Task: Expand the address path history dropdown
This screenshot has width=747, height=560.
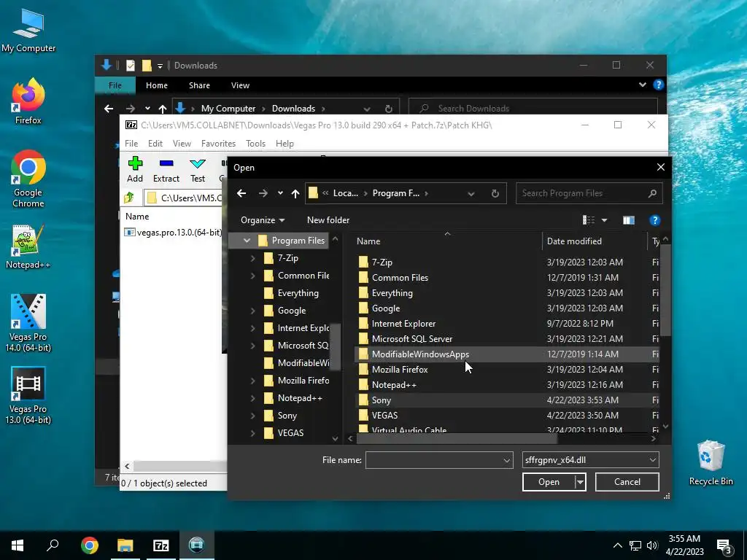Action: pyautogui.click(x=471, y=193)
